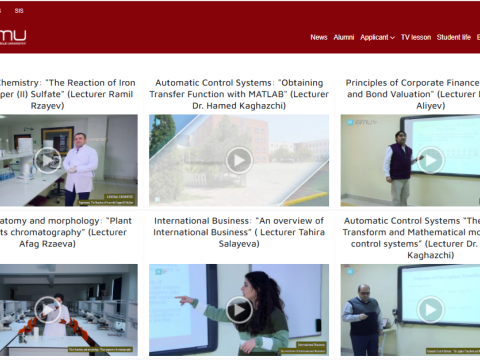Play the Automatic Control Systems MATLAB video

(239, 160)
